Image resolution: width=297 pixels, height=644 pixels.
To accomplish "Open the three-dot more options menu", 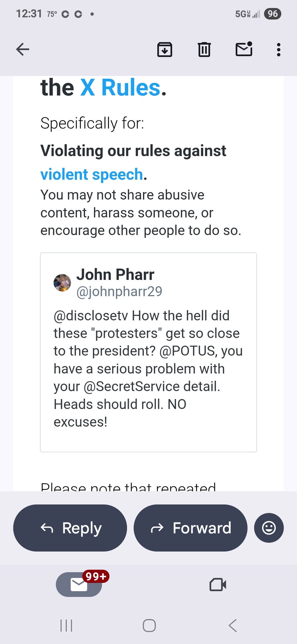I will [x=278, y=50].
